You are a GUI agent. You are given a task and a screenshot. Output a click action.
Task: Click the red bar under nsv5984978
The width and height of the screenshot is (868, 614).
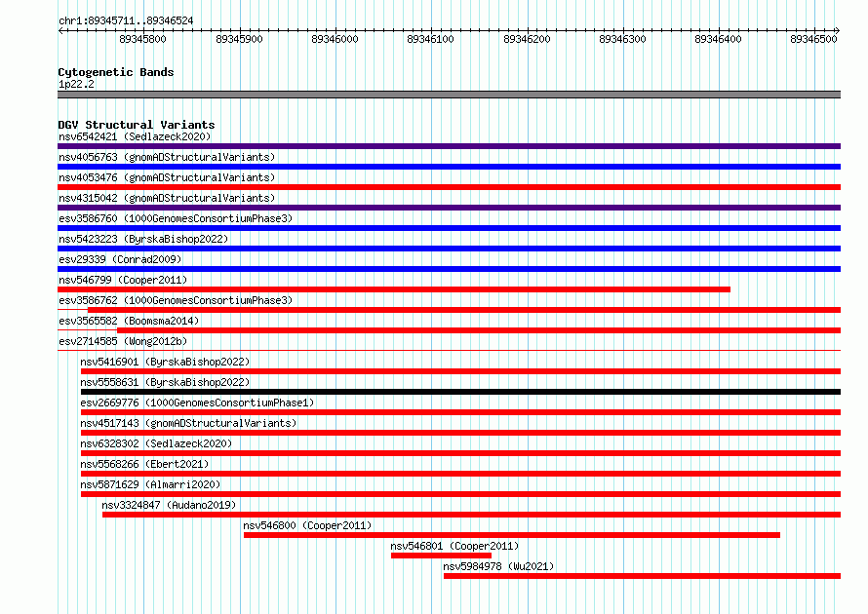point(642,576)
